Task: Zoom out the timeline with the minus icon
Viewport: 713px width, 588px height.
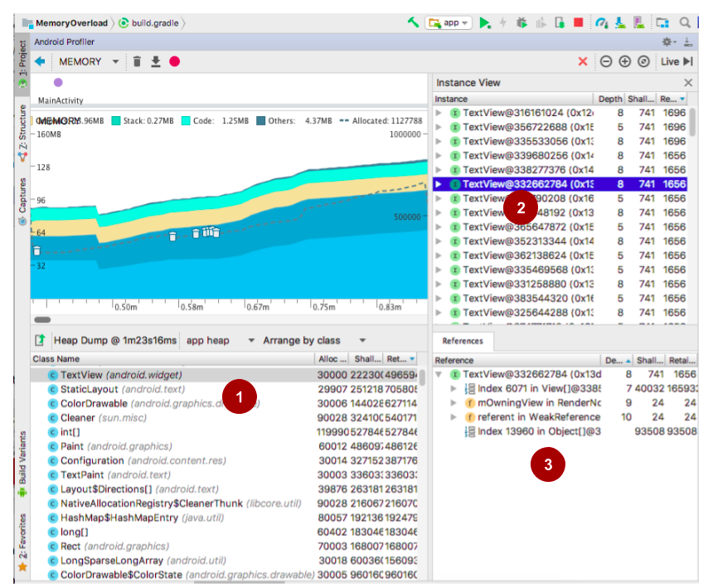Action: [x=606, y=61]
